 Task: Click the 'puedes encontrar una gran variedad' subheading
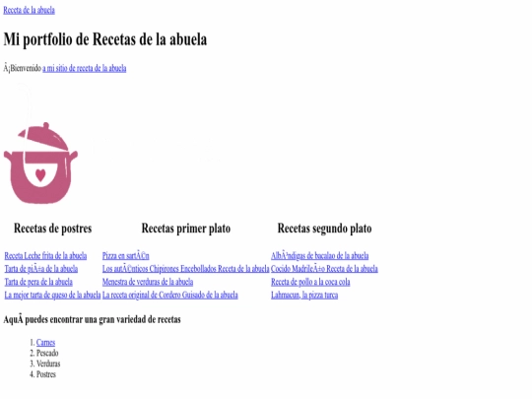(x=92, y=319)
